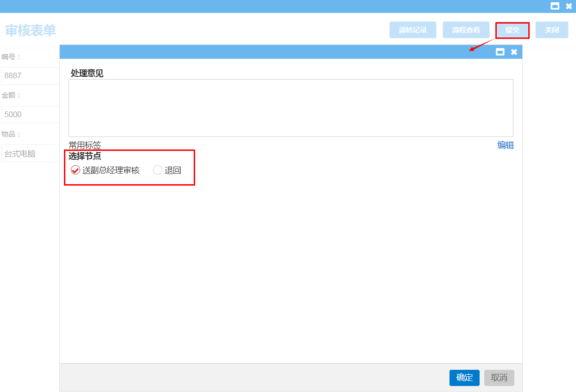Maximize the 处理意见 dialog
Viewport: 576px width, 392px height.
[500, 52]
